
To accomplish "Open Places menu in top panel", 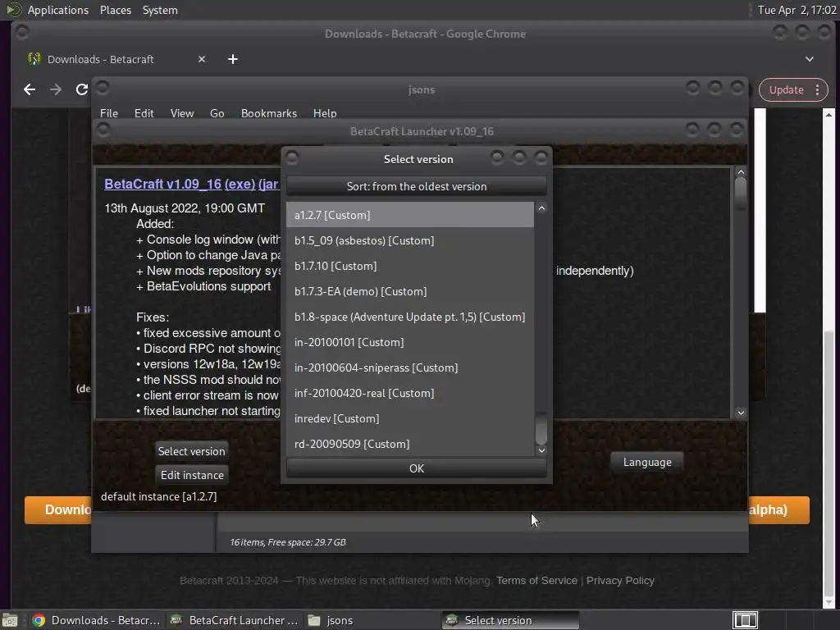I will [115, 10].
